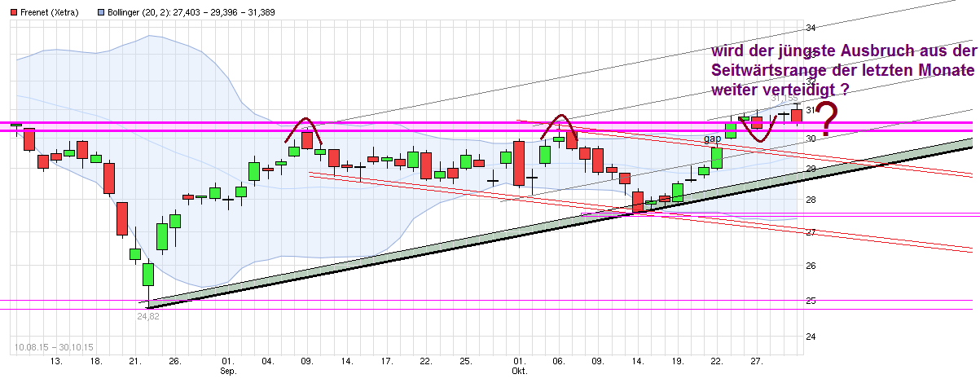Image resolution: width=980 pixels, height=383 pixels.
Task: Click the '21.' date axis label
Action: tap(135, 362)
